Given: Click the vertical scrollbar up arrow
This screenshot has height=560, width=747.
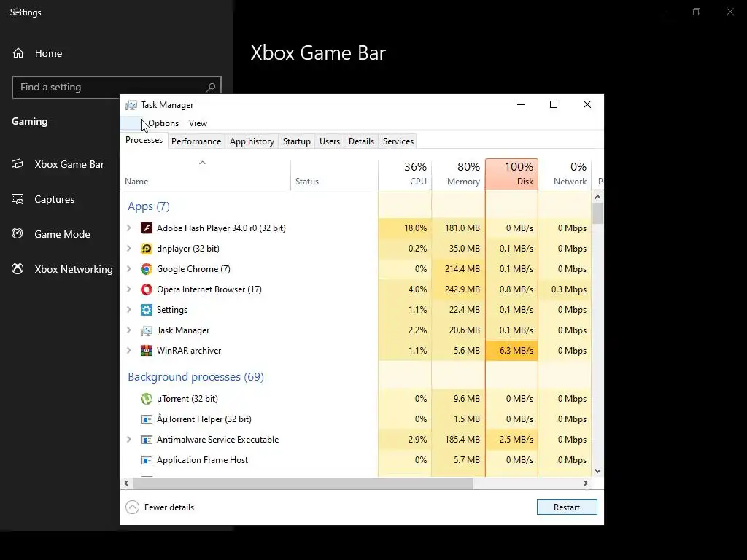Looking at the screenshot, I should click(x=598, y=197).
